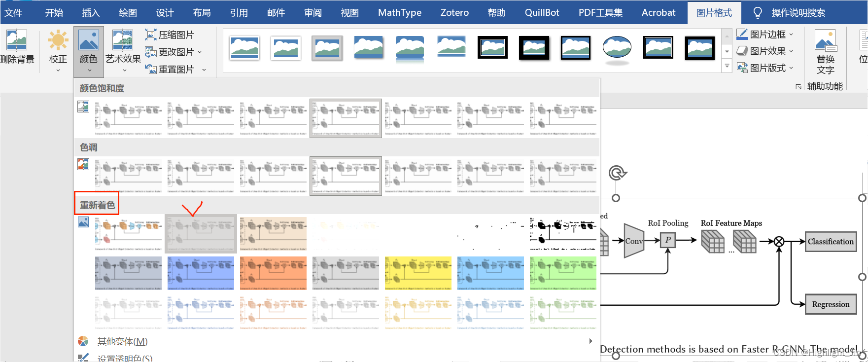The width and height of the screenshot is (868, 362).
Task: Open the Zotero tab
Action: click(x=454, y=12)
